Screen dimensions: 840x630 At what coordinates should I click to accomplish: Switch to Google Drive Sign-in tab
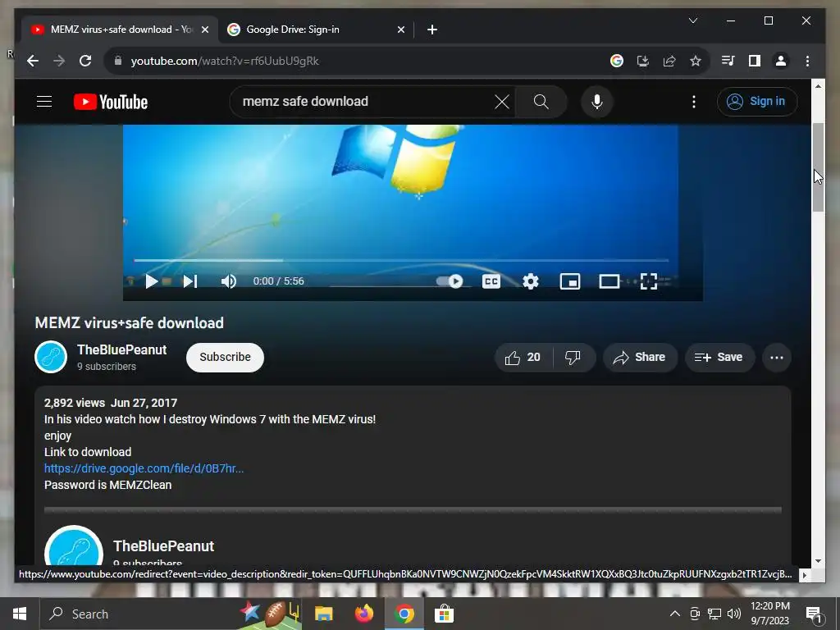coord(316,30)
